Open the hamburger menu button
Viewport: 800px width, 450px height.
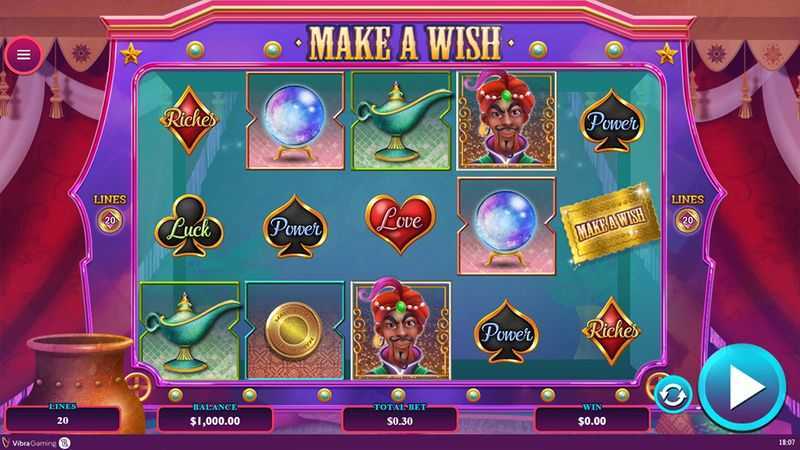23,55
